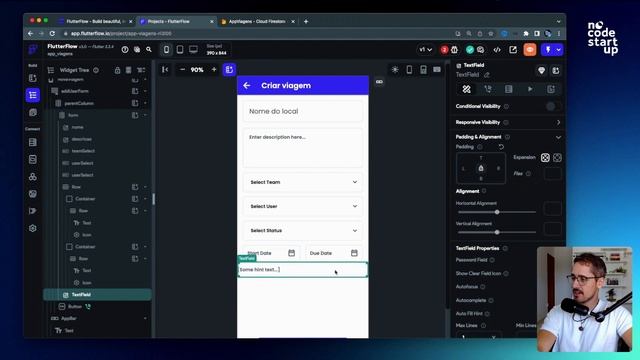Select Button row in widget tree

click(x=97, y=307)
